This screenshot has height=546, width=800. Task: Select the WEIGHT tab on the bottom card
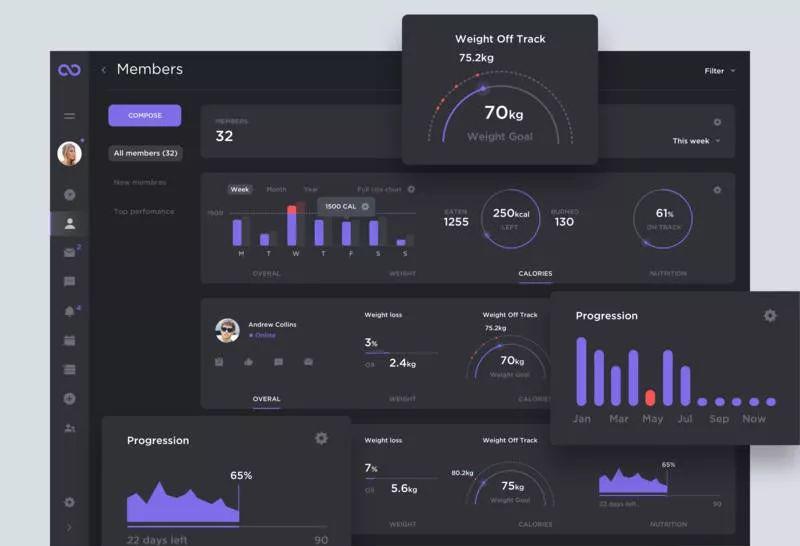(x=403, y=525)
